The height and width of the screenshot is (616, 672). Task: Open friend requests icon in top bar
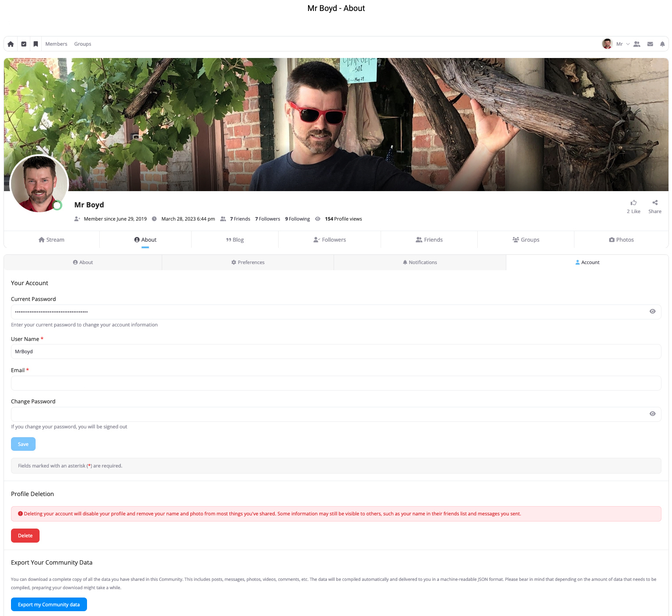pos(637,44)
